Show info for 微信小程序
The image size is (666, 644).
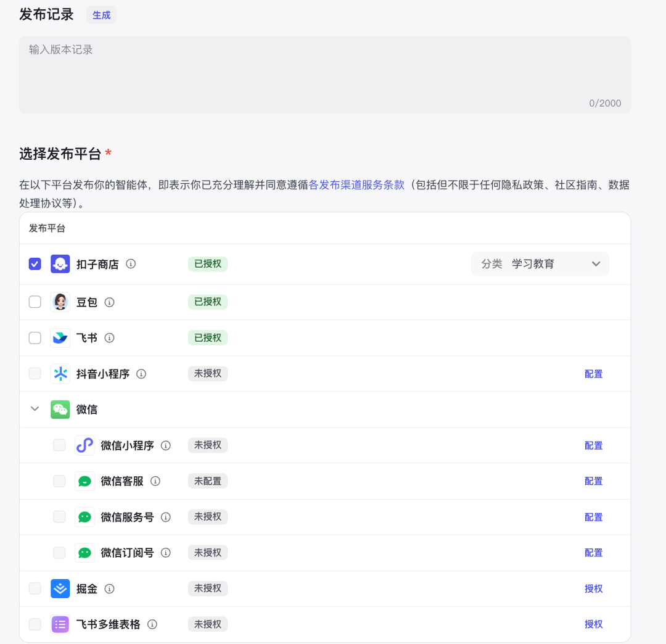(x=166, y=445)
